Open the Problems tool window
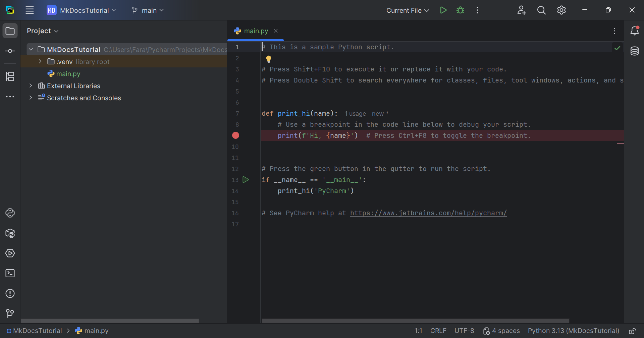644x338 pixels. [x=10, y=293]
